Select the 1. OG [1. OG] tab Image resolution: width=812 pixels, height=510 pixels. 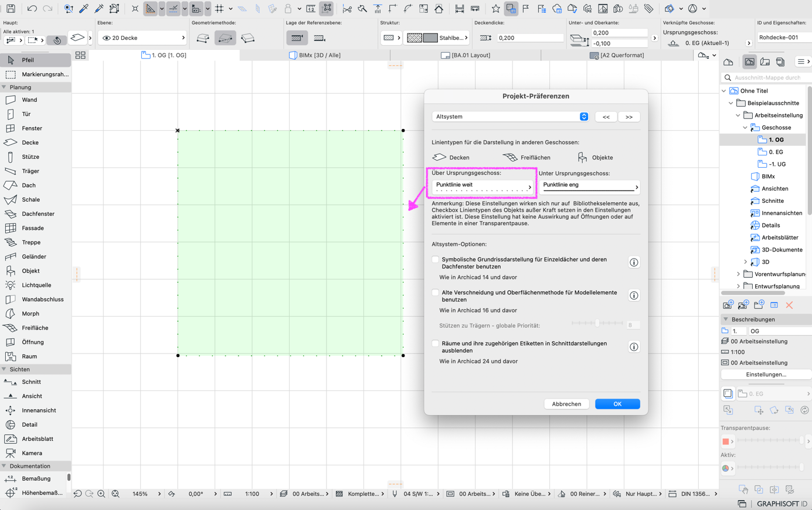[x=164, y=55]
